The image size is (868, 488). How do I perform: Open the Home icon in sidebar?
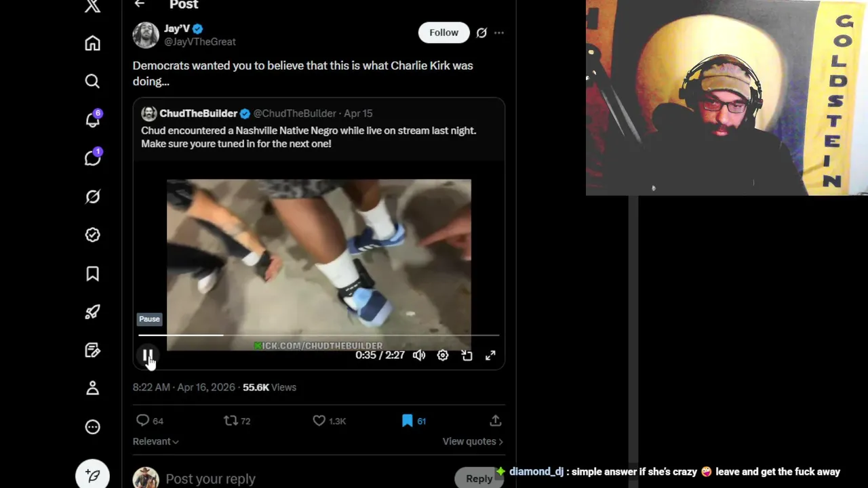pyautogui.click(x=93, y=43)
